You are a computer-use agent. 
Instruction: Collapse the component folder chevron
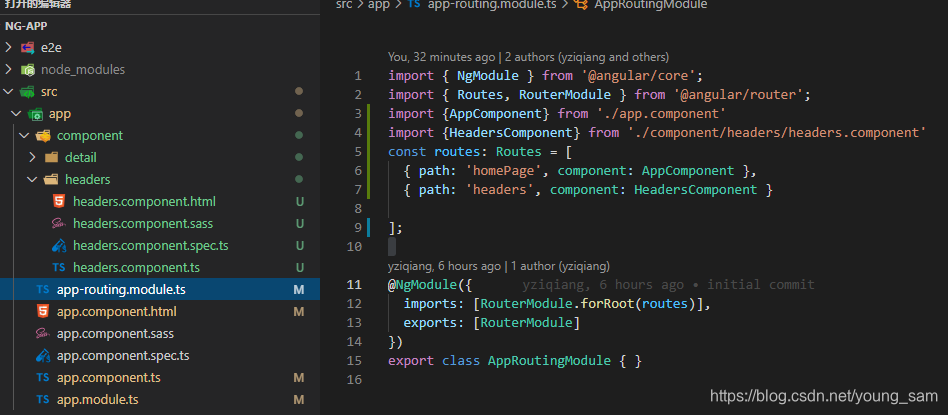(24, 136)
